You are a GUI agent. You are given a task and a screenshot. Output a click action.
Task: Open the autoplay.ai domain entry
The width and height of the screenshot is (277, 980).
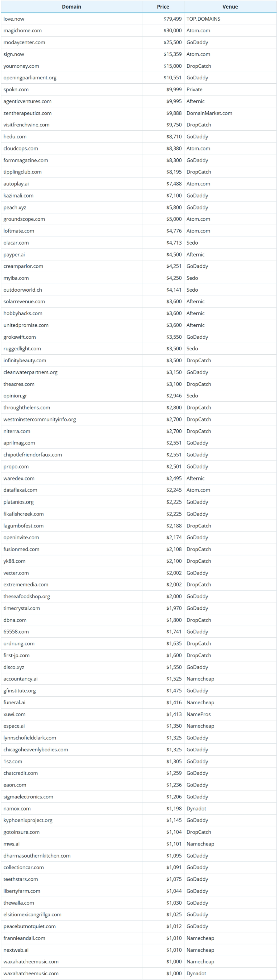pyautogui.click(x=16, y=184)
